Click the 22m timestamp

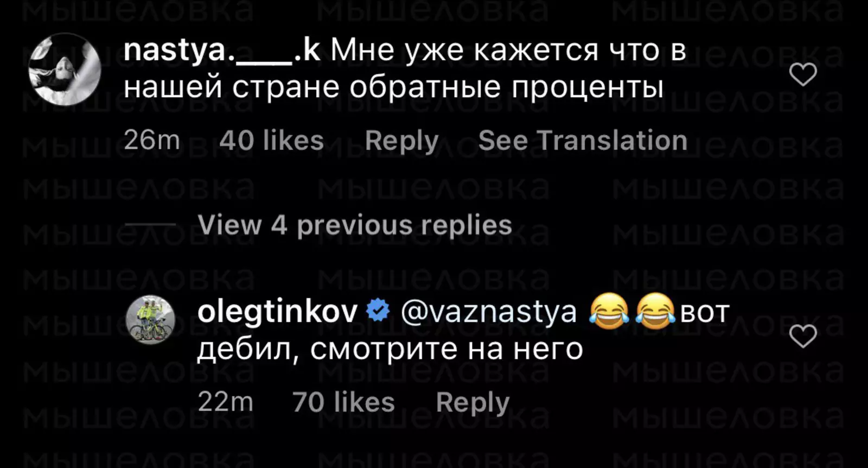(225, 402)
